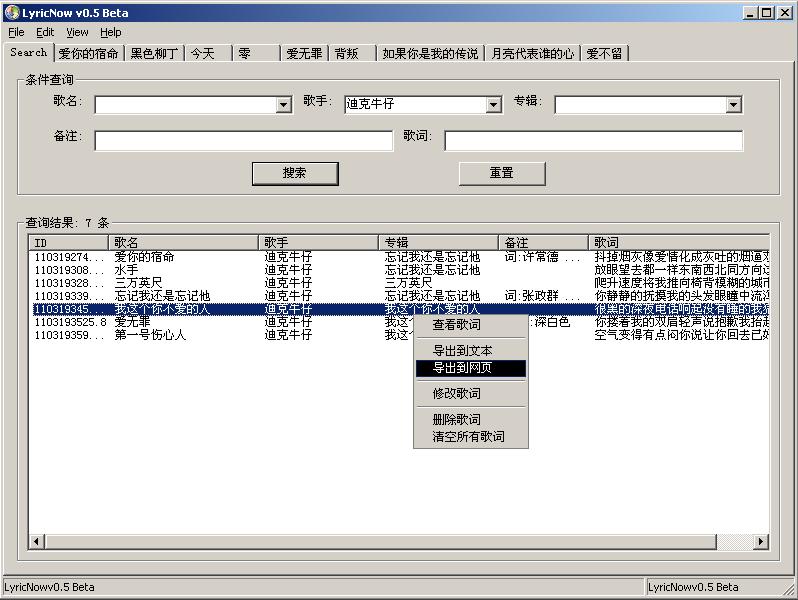Click the 歌词 text input field
Viewport: 798px width, 600px height.
coord(593,141)
